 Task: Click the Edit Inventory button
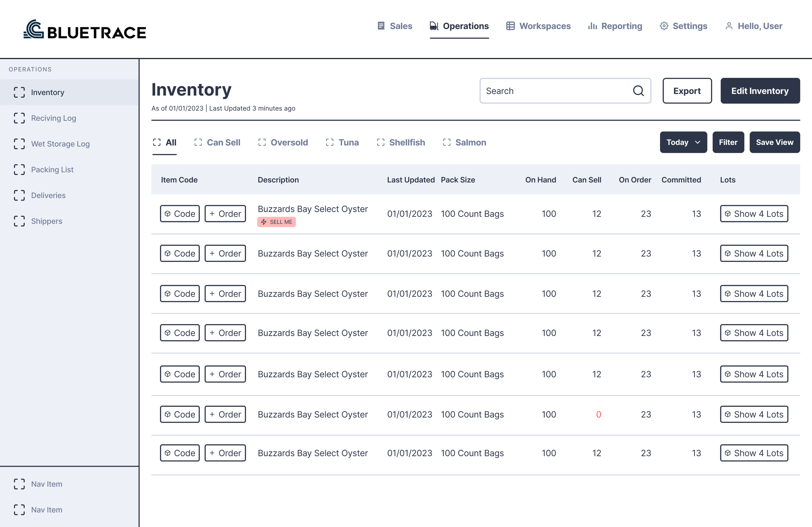tap(760, 91)
